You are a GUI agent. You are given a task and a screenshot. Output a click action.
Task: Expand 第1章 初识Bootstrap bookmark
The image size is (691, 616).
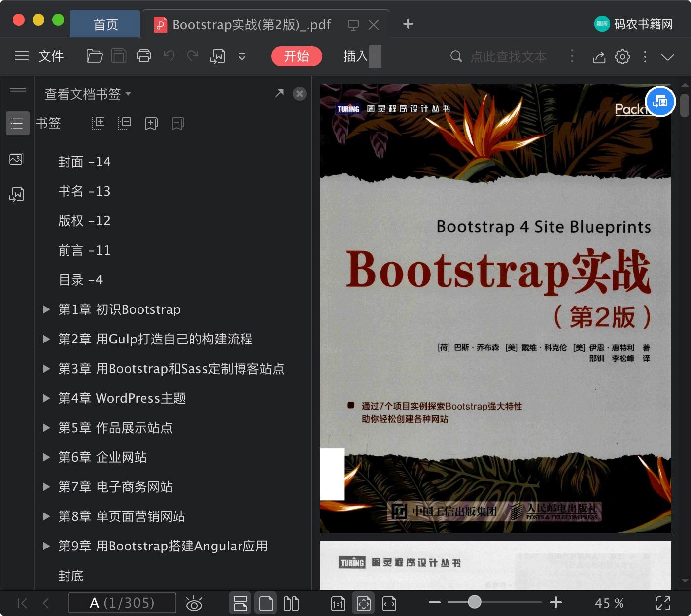(46, 309)
